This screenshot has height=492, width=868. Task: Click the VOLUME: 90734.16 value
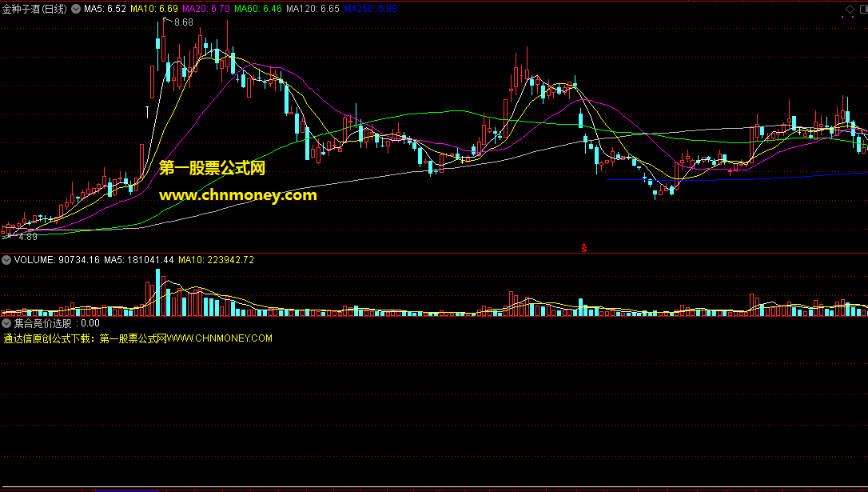[x=57, y=260]
